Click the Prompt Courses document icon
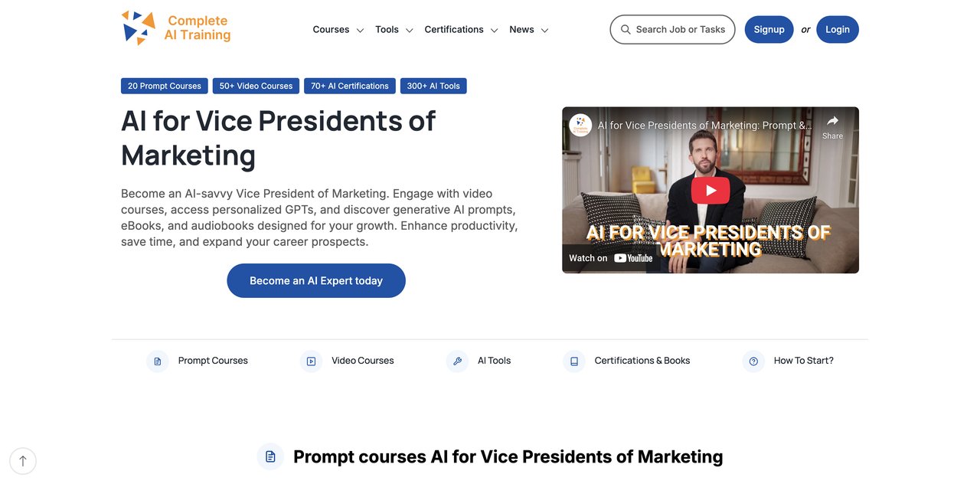980x484 pixels. point(158,361)
